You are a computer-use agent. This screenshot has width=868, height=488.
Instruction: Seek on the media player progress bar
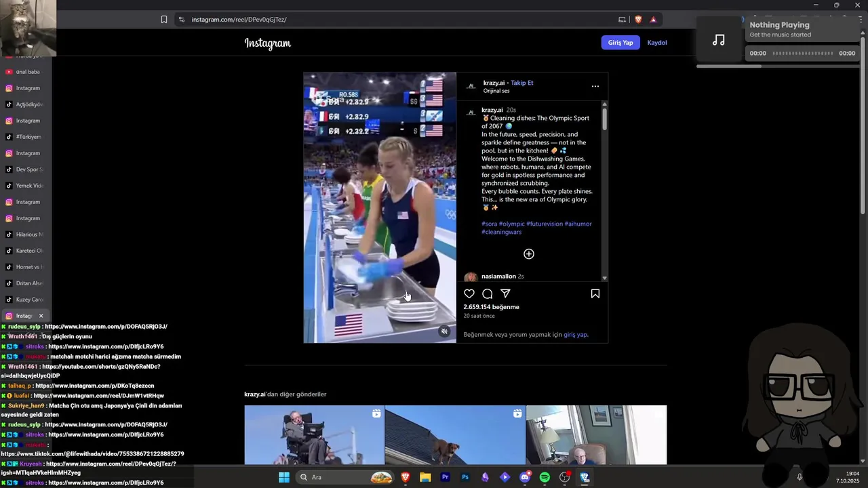click(802, 53)
